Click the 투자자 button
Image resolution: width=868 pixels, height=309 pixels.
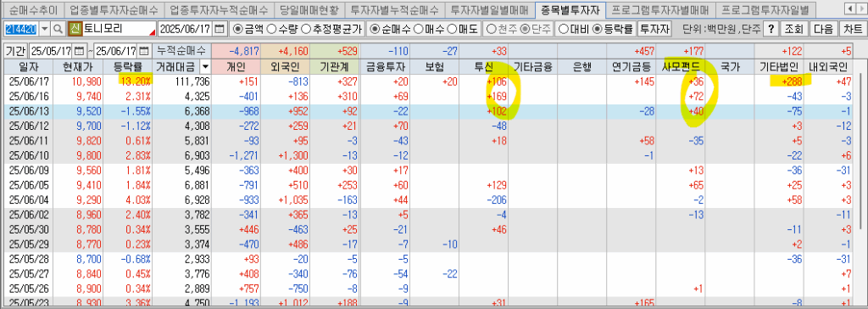click(655, 29)
